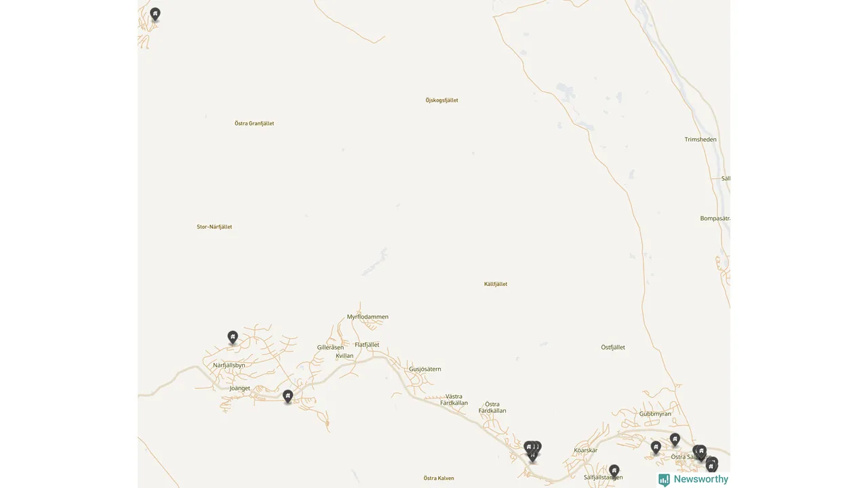
Task: Click the Trimsheden place label
Action: pos(701,140)
